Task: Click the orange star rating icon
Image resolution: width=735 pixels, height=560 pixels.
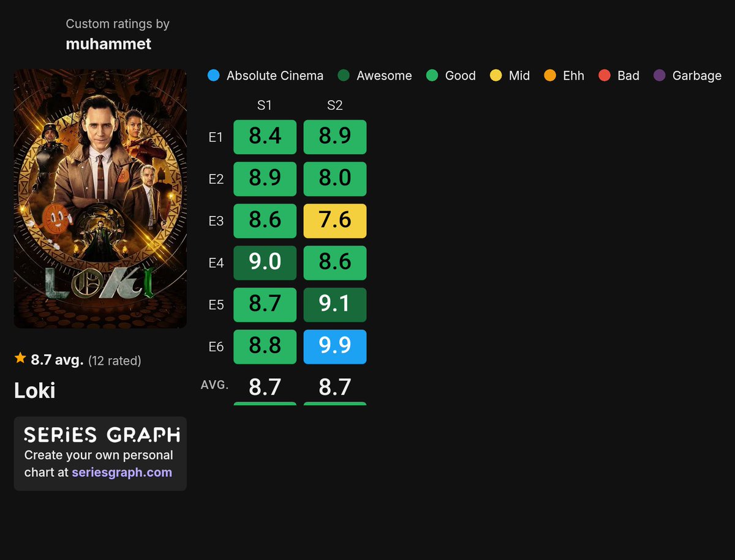Action: pos(20,359)
